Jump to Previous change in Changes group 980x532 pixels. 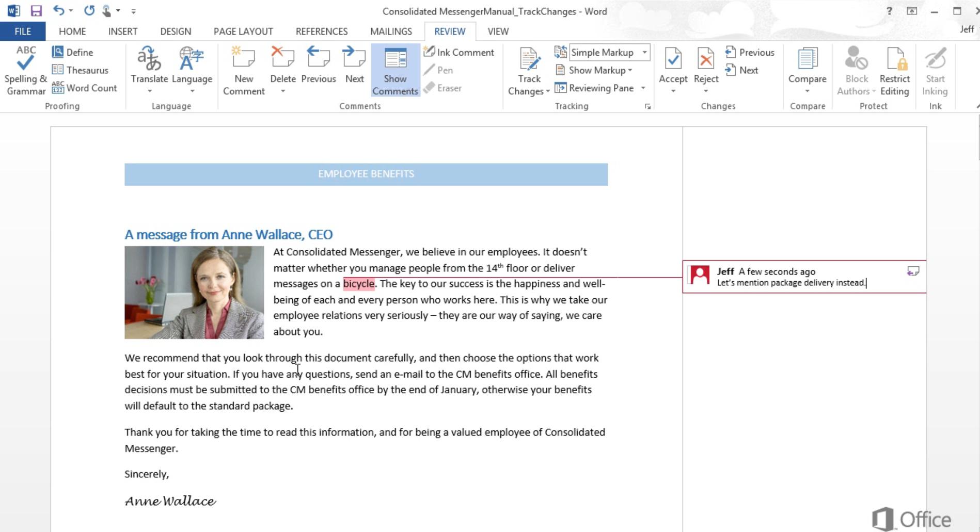pyautogui.click(x=750, y=52)
